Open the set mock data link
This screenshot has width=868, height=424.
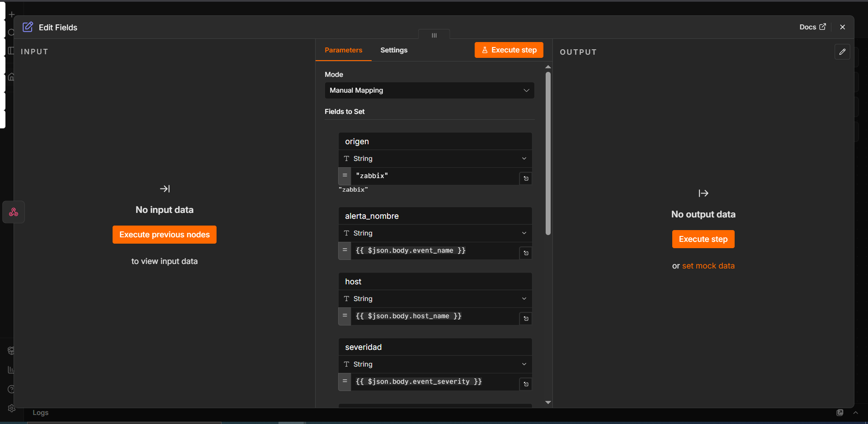[x=708, y=266]
